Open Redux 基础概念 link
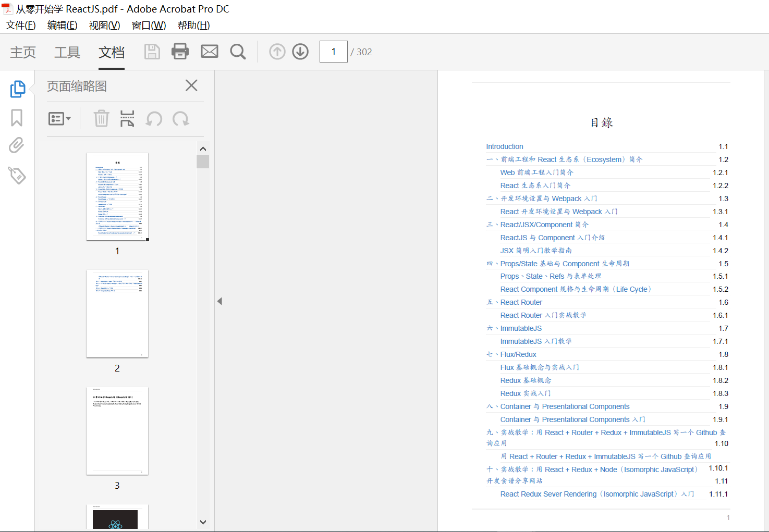Screen dimensions: 769x532 (526, 380)
